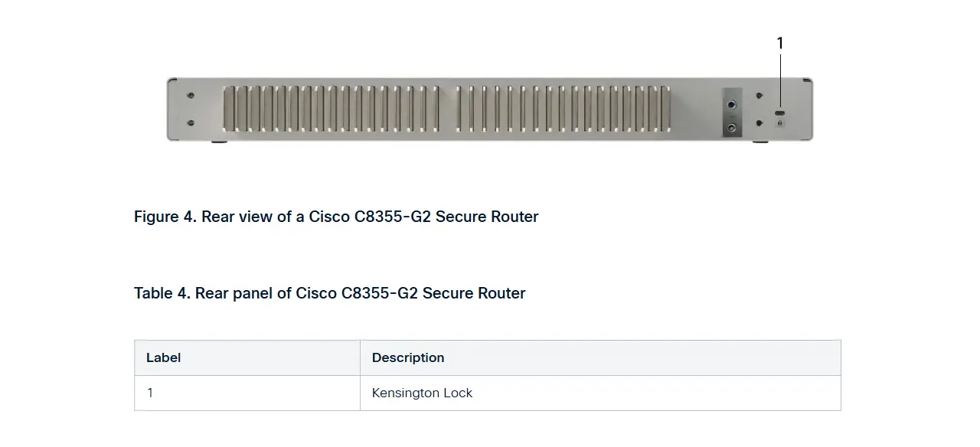
Task: Click the Figure 4 rear view caption
Action: coord(336,217)
